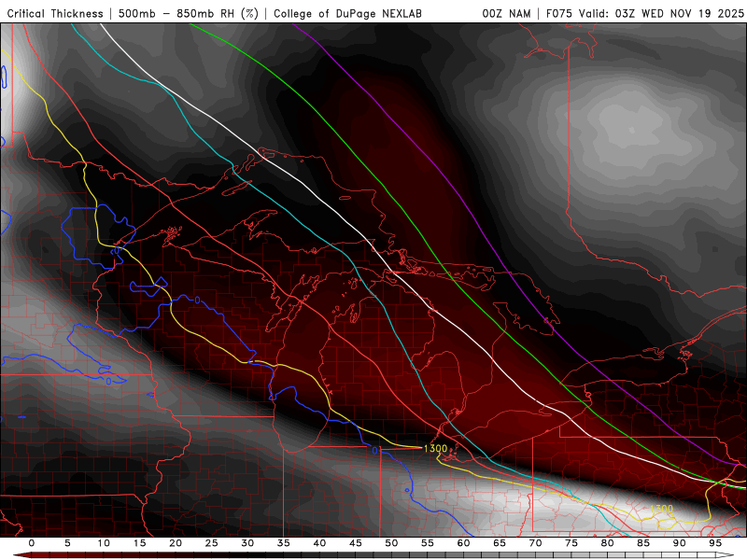Click the white arrow at color bar's high end

(726, 555)
